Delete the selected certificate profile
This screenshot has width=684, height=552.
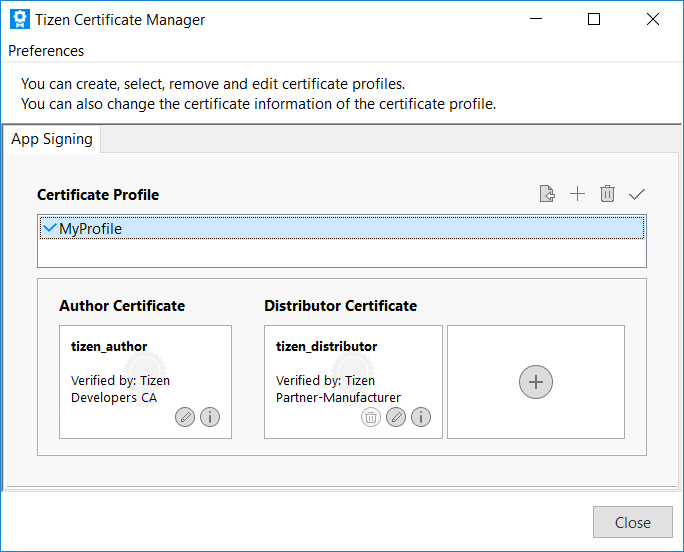[607, 194]
